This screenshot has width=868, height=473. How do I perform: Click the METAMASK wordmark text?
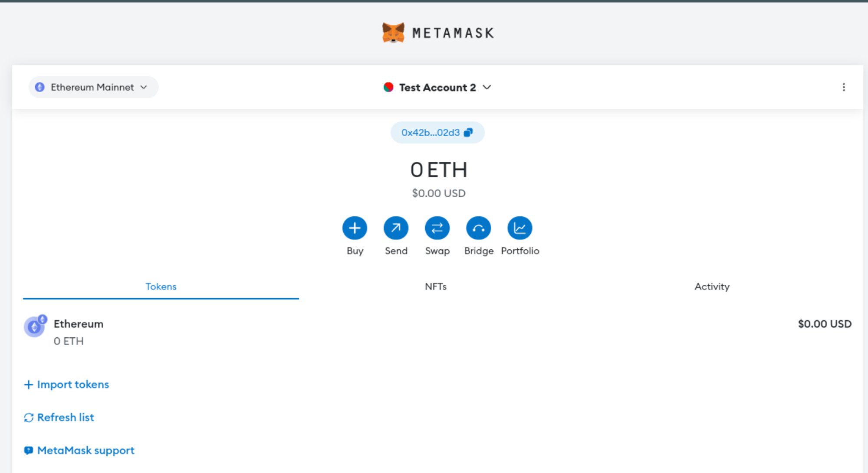pyautogui.click(x=453, y=33)
